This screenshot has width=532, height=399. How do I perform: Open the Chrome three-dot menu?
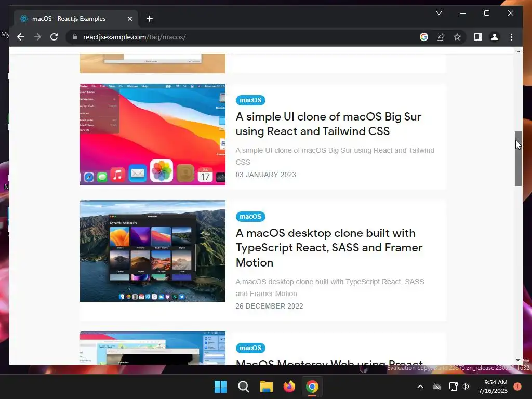click(511, 37)
